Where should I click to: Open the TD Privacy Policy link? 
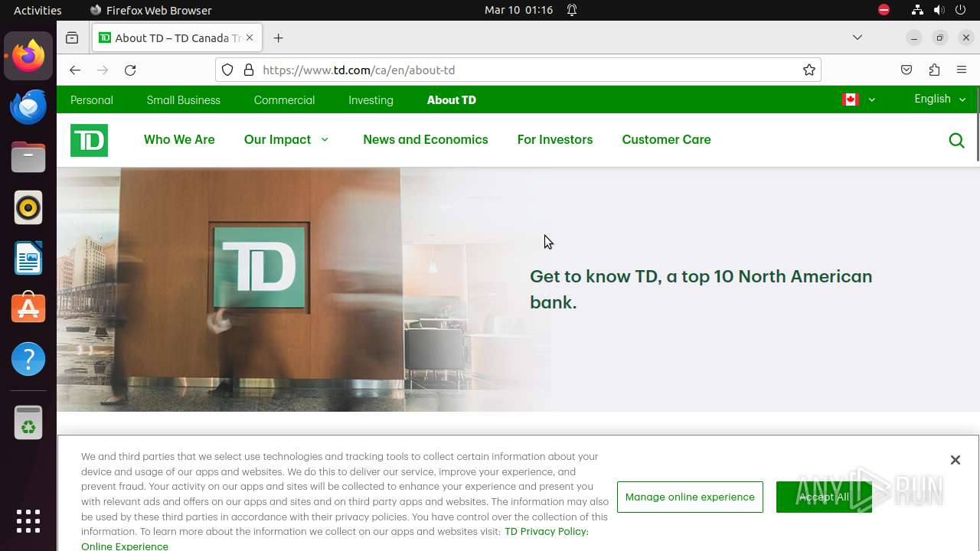pyautogui.click(x=547, y=531)
